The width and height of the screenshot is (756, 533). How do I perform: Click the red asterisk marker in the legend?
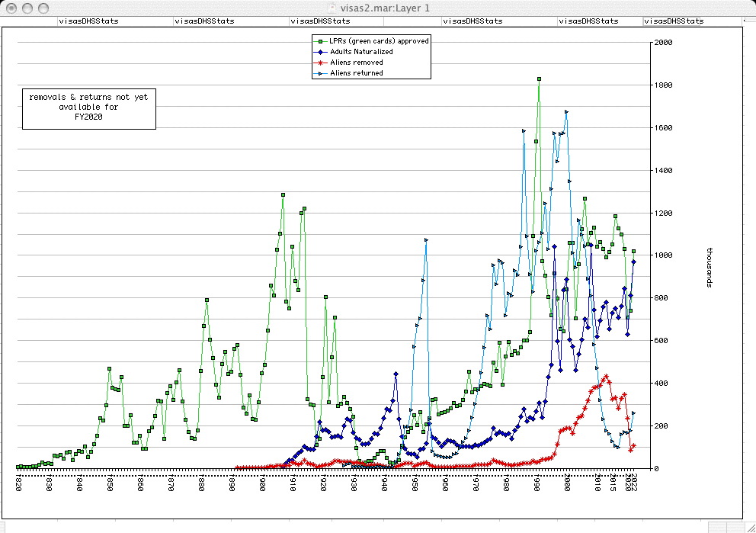(319, 63)
